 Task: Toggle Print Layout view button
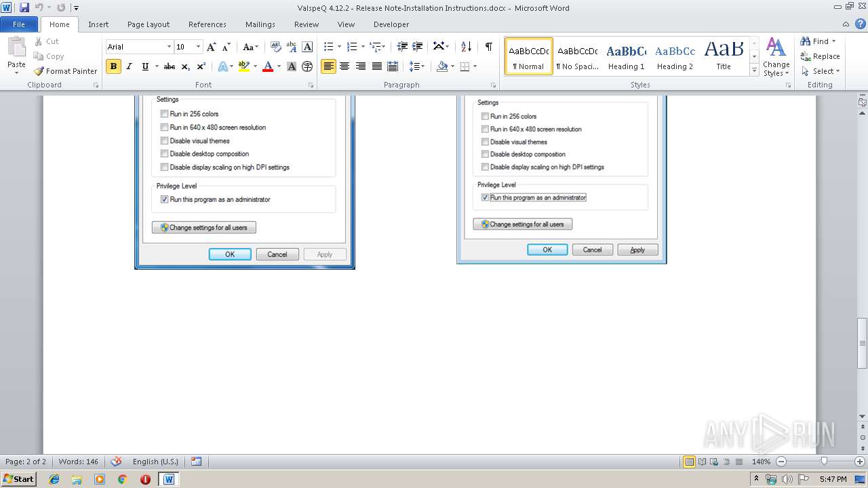click(x=689, y=462)
